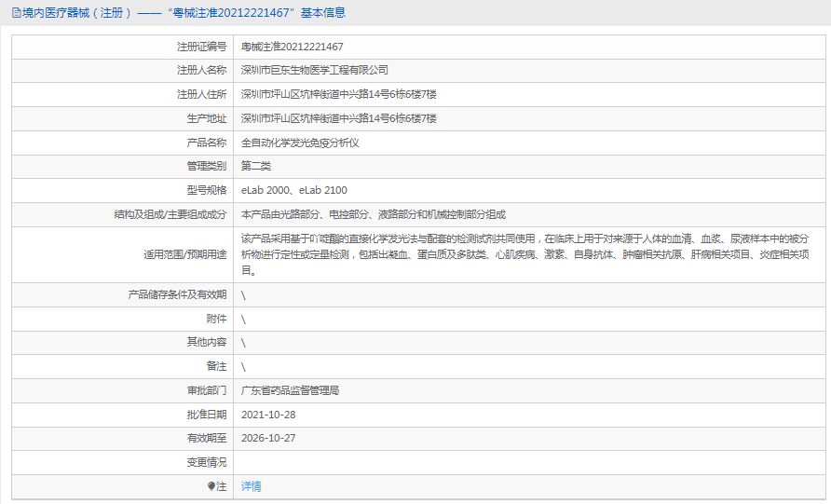Click the intended use paragraph 该产品采用基于吖啶酯
Viewport: 831px width, 504px height.
pyautogui.click(x=525, y=254)
